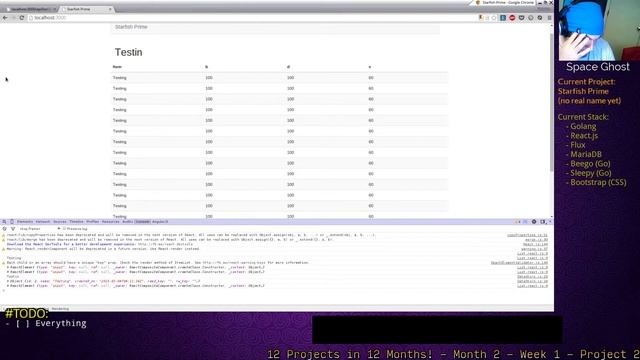
Task: Open the Audits DevTools tab
Action: click(x=127, y=222)
